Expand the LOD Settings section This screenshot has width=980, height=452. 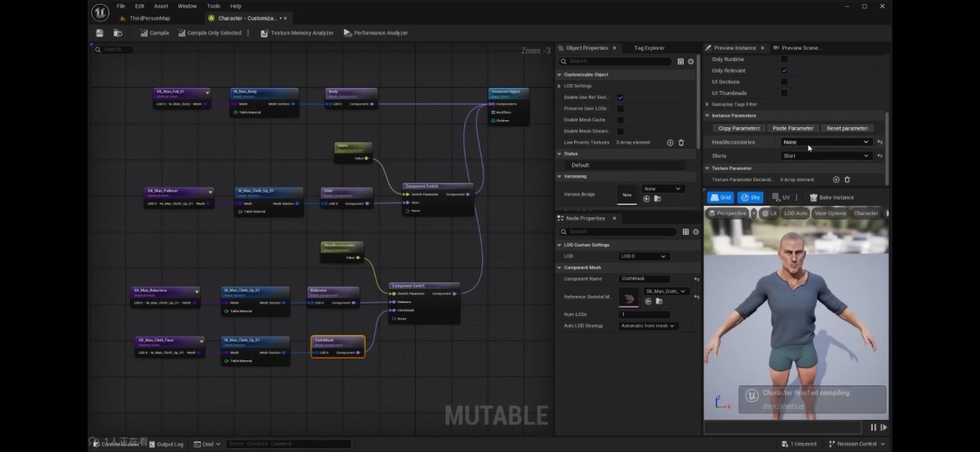click(x=560, y=86)
